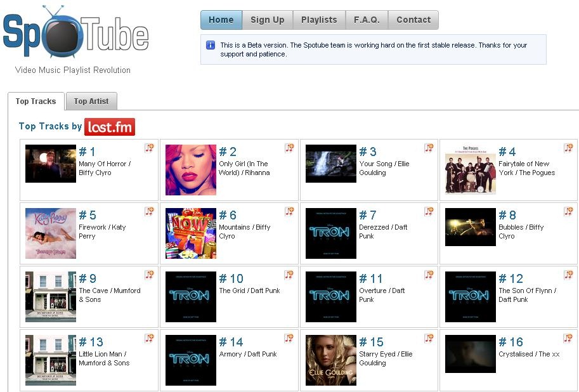579x392 pixels.
Task: Click the Ellie Goulding cover for #15
Action: [x=331, y=360]
